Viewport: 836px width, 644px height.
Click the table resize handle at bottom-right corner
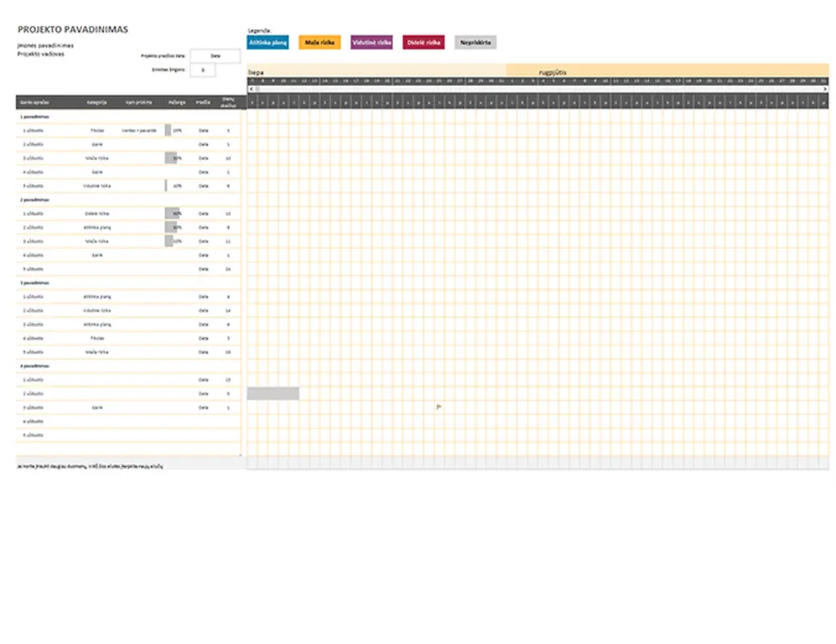pos(240,456)
